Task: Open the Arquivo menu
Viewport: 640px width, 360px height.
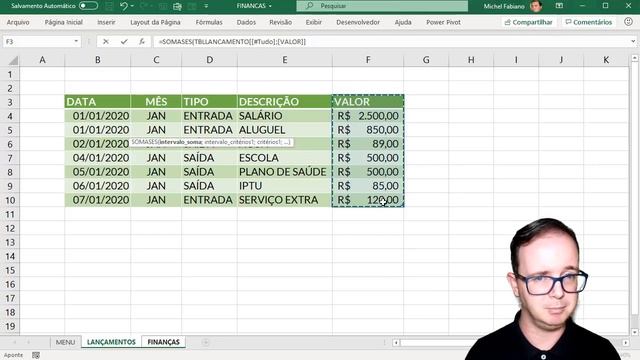Action: click(x=18, y=22)
